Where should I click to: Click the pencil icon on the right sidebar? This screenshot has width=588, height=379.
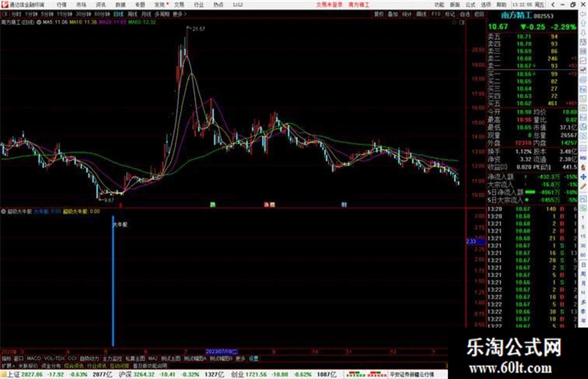[x=583, y=187]
